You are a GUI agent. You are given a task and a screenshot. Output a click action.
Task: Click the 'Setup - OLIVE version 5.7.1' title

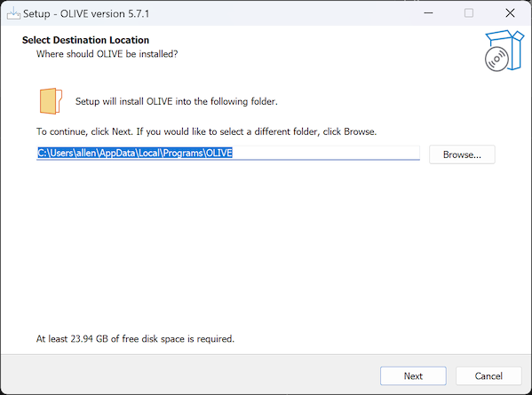(x=86, y=14)
